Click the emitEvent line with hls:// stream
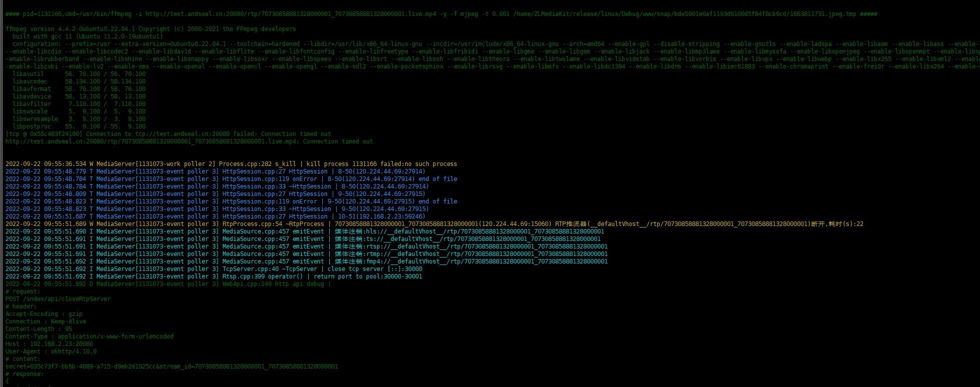980x387 pixels. [305, 231]
